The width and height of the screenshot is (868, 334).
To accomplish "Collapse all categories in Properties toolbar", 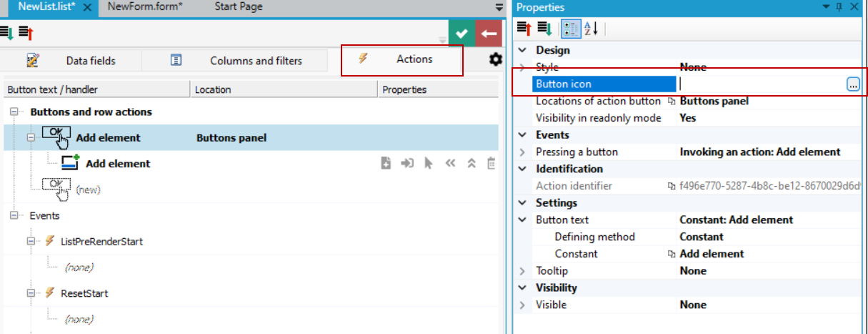I will 524,28.
